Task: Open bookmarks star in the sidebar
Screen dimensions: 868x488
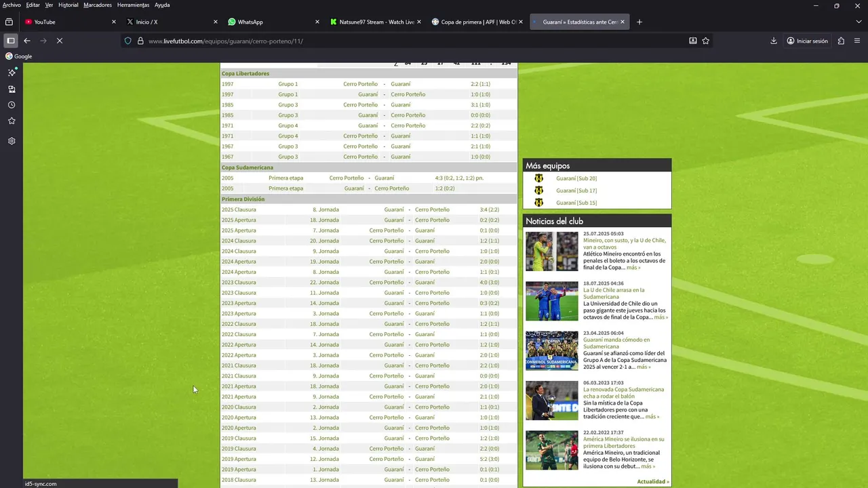Action: pos(12,121)
